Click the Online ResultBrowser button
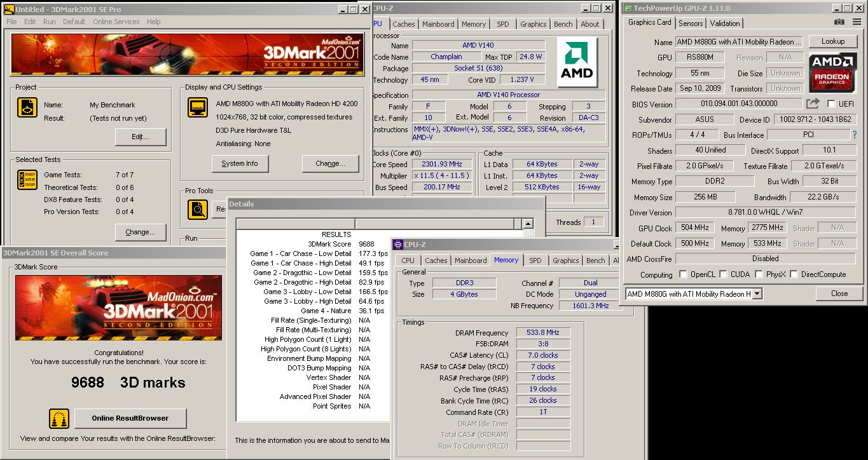Screen dimensions: 868x460 click(x=130, y=418)
